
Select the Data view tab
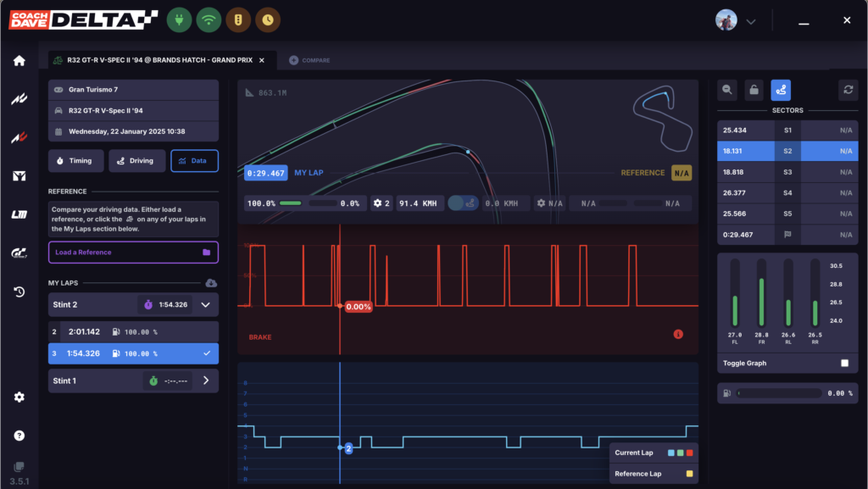[194, 161]
